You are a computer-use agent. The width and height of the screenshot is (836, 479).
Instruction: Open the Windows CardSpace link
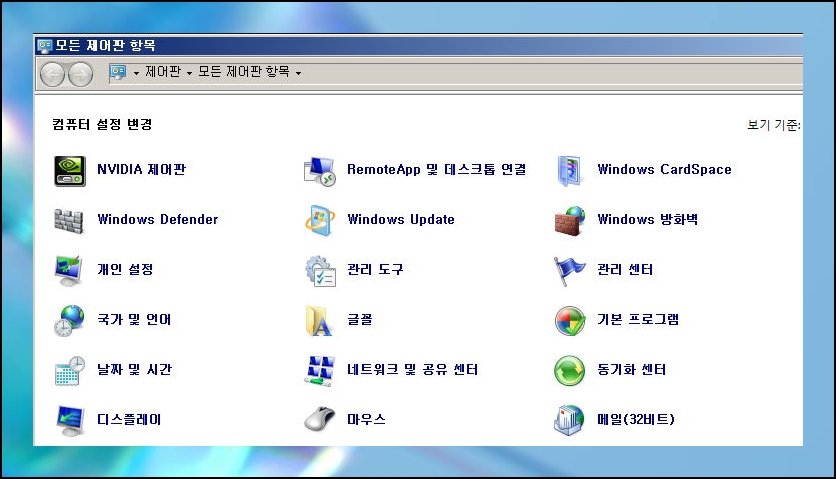pyautogui.click(x=664, y=169)
